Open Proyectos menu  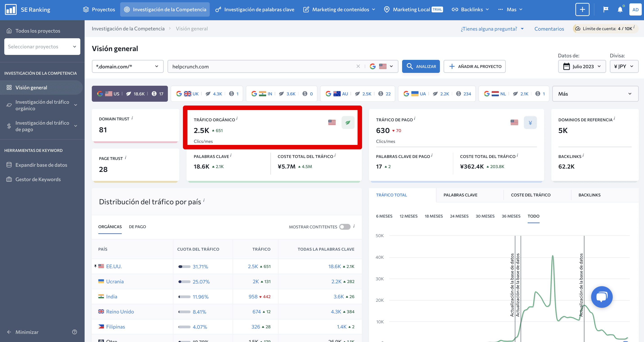click(99, 9)
